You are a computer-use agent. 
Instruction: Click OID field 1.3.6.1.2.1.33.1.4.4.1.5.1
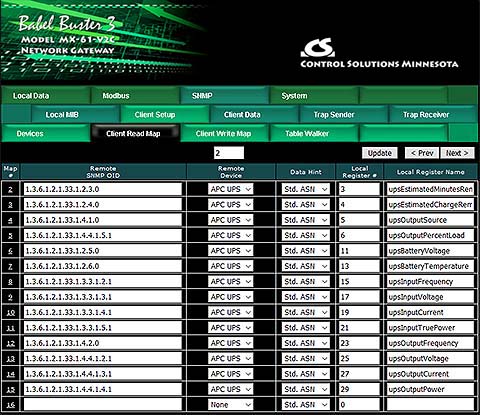(x=103, y=236)
